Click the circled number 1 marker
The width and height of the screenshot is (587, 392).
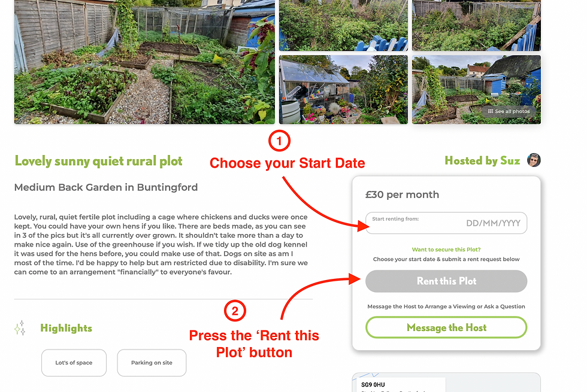pyautogui.click(x=279, y=141)
